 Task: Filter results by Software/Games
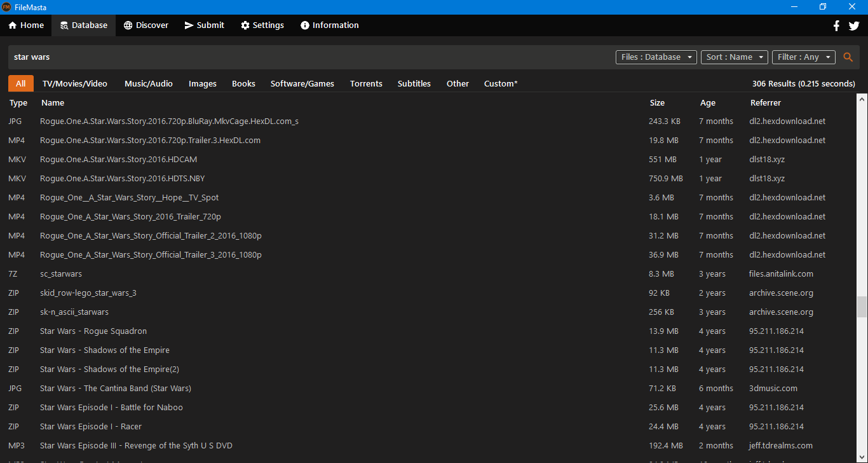click(x=302, y=84)
